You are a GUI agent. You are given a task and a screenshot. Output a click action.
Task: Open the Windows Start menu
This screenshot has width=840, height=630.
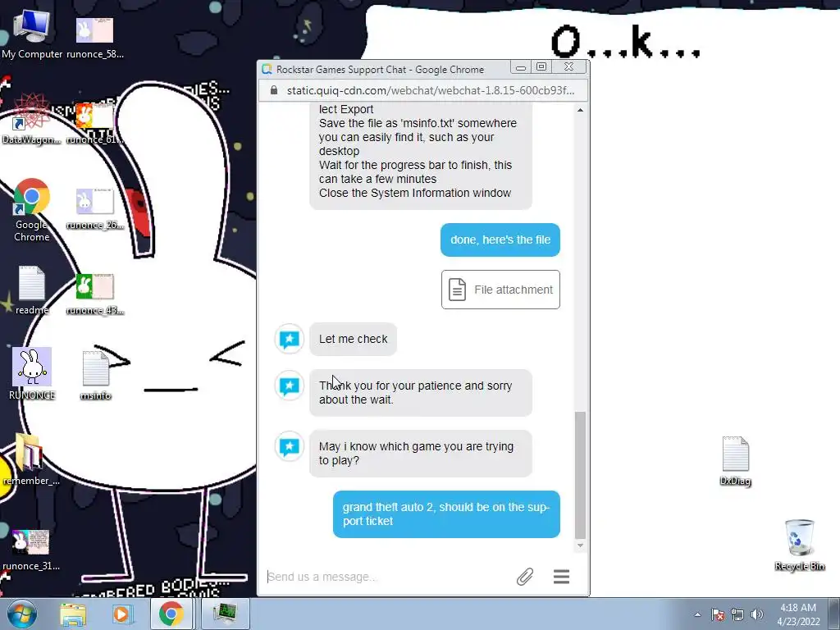tap(21, 614)
